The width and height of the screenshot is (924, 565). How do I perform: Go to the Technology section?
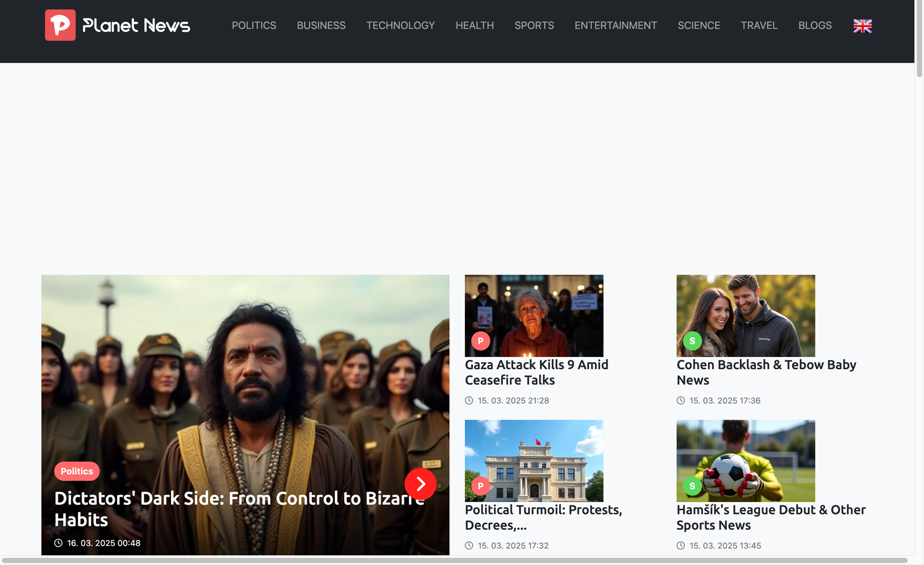pyautogui.click(x=400, y=25)
